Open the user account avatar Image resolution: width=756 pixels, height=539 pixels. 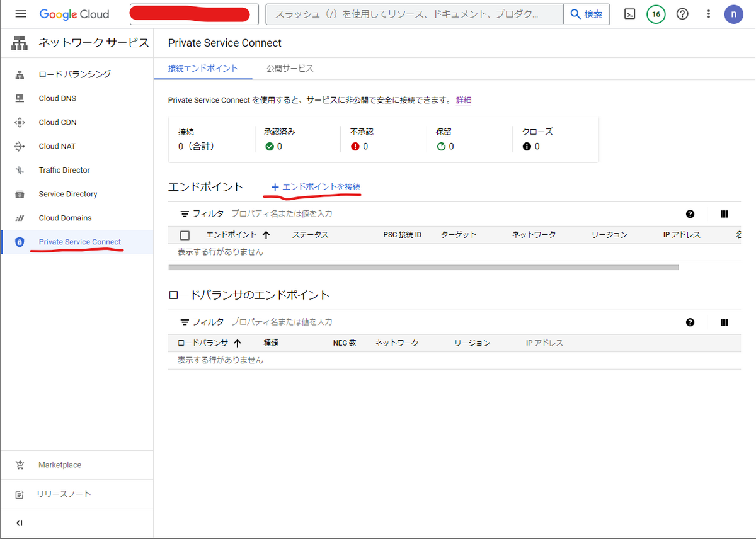[x=733, y=14]
